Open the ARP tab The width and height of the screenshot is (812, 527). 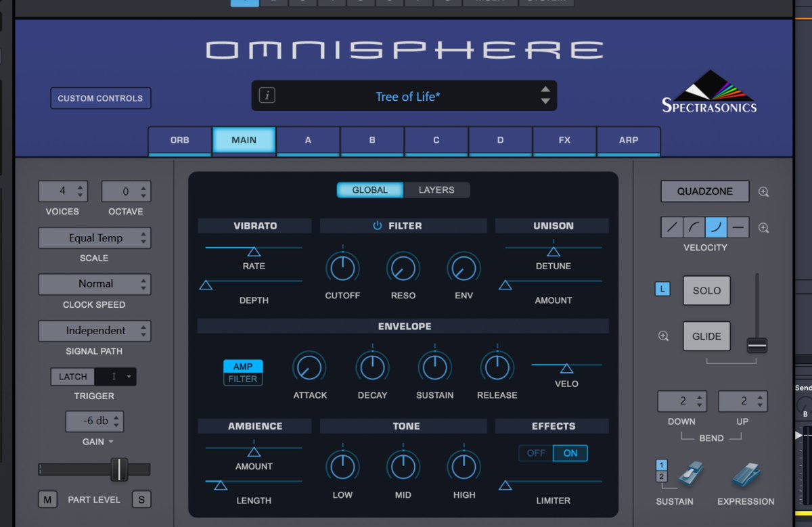click(629, 141)
